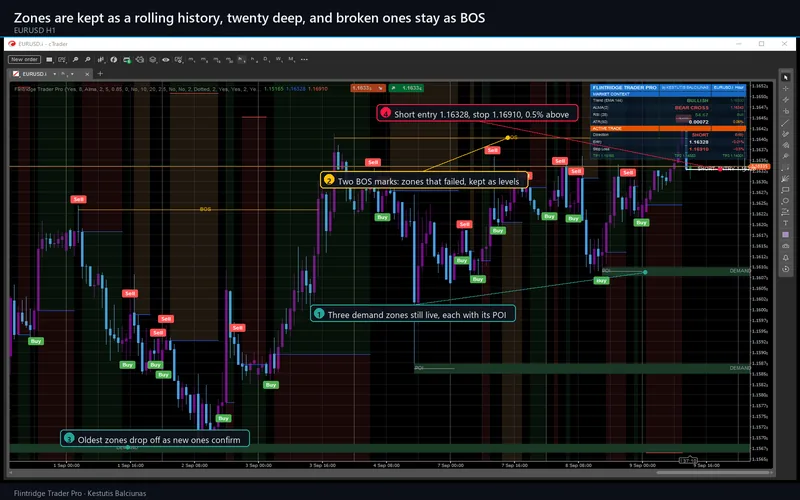Click the 4 Sep 08:00 time axis label
The height and width of the screenshot is (500, 800).
[386, 465]
